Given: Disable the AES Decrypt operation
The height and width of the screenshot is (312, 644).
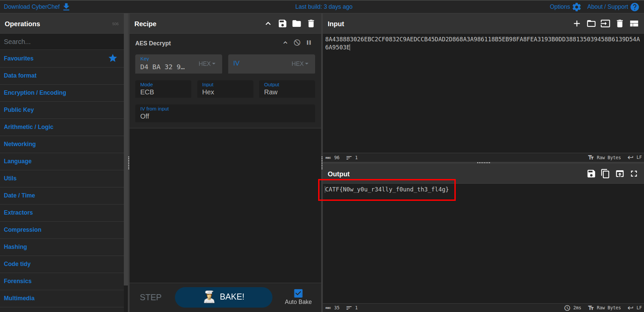Looking at the screenshot, I should click(x=297, y=43).
